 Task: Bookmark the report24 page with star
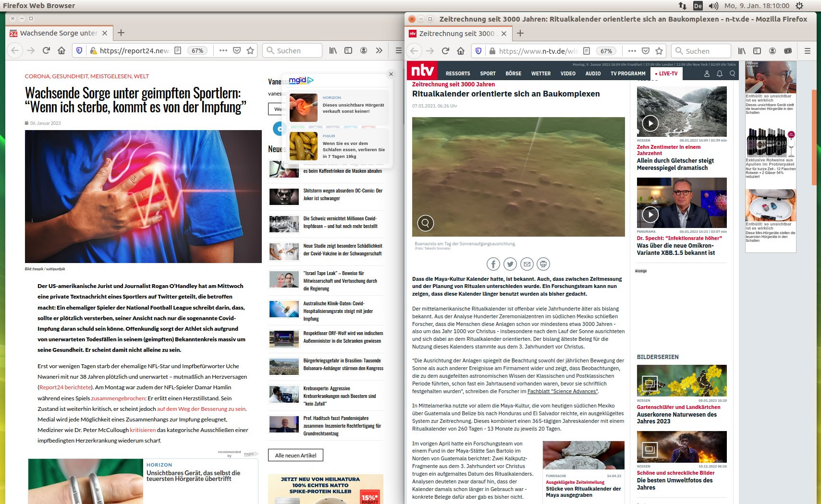tap(250, 50)
